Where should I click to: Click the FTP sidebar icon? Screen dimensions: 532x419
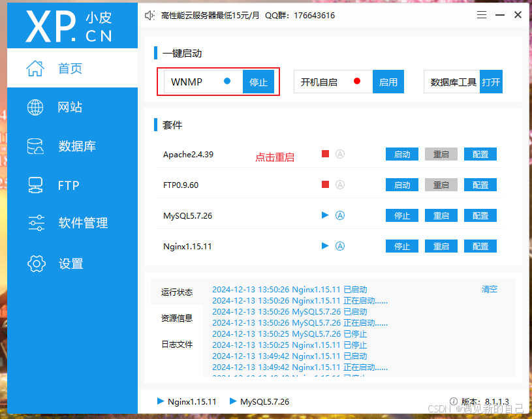click(x=35, y=185)
